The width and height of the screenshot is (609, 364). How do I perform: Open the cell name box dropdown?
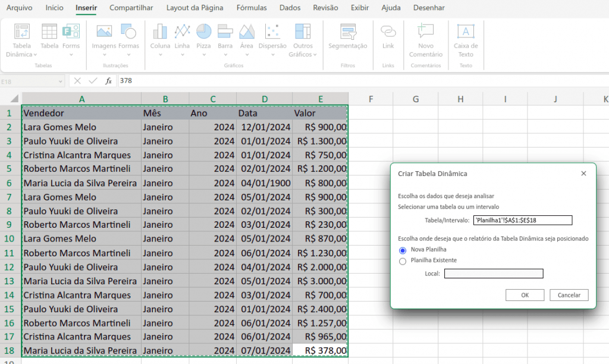coord(61,81)
